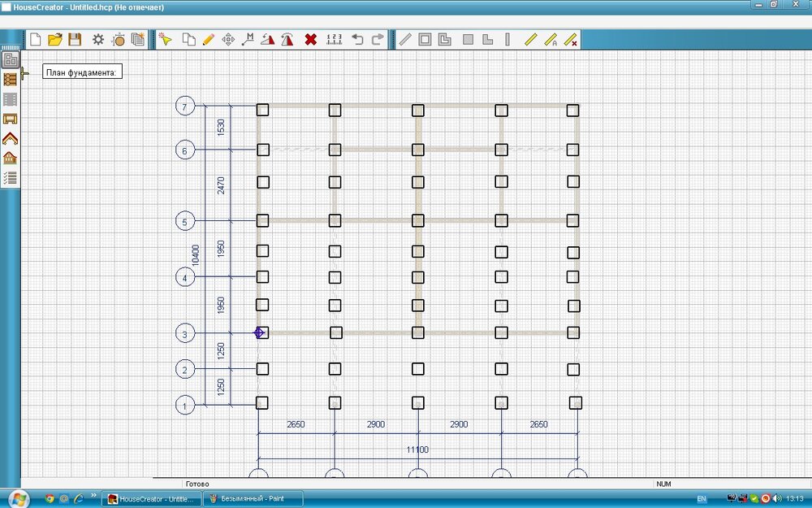The height and width of the screenshot is (508, 812).
Task: Click axis marker circle 1
Action: [x=185, y=406]
